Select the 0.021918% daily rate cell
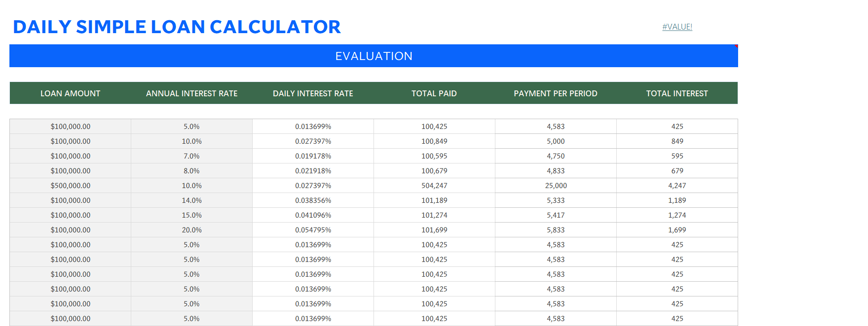 [x=313, y=171]
